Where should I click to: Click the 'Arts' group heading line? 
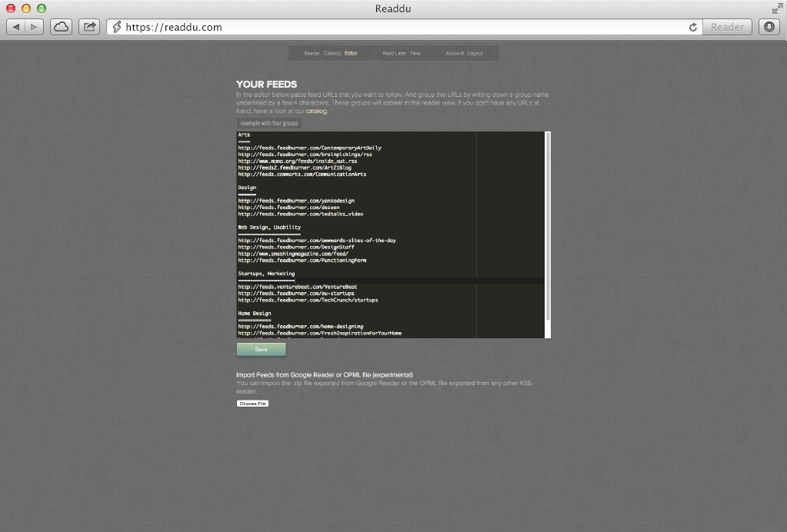pos(244,135)
